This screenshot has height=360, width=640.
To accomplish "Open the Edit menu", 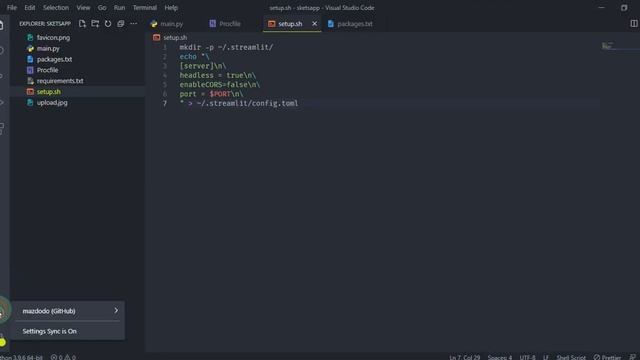I will tap(30, 8).
